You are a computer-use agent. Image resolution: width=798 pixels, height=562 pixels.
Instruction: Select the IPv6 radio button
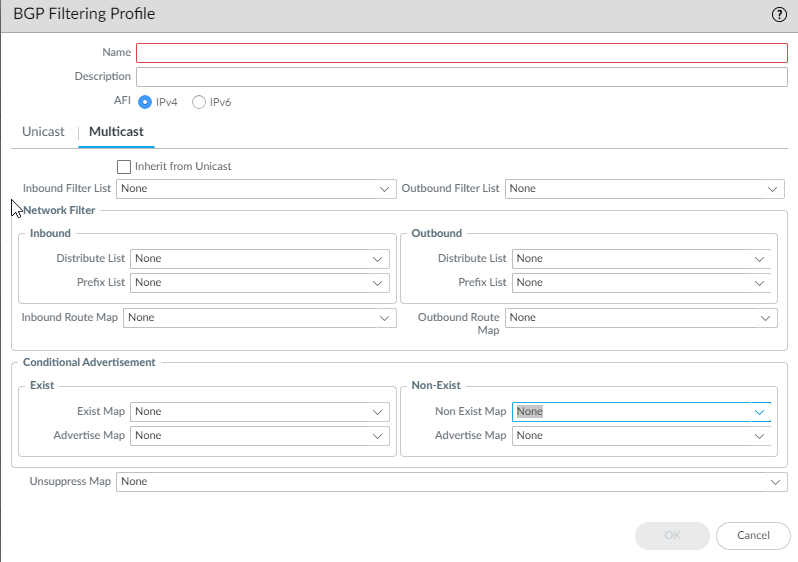click(x=199, y=102)
